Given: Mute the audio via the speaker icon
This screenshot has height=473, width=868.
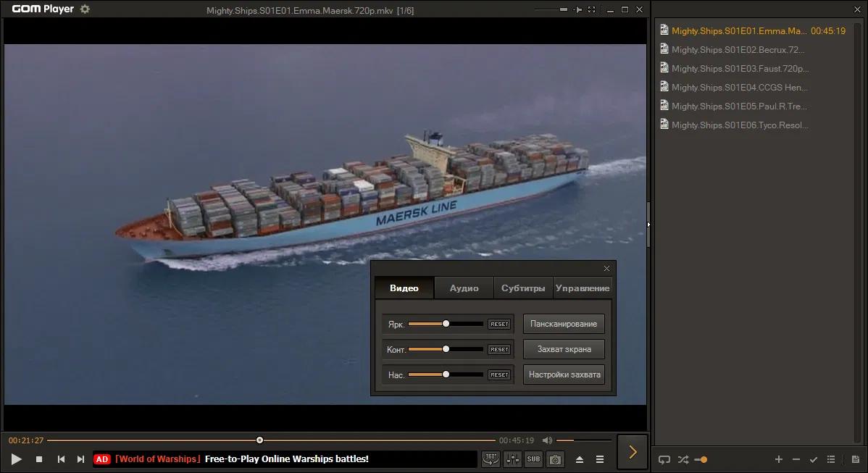Looking at the screenshot, I should [x=547, y=440].
